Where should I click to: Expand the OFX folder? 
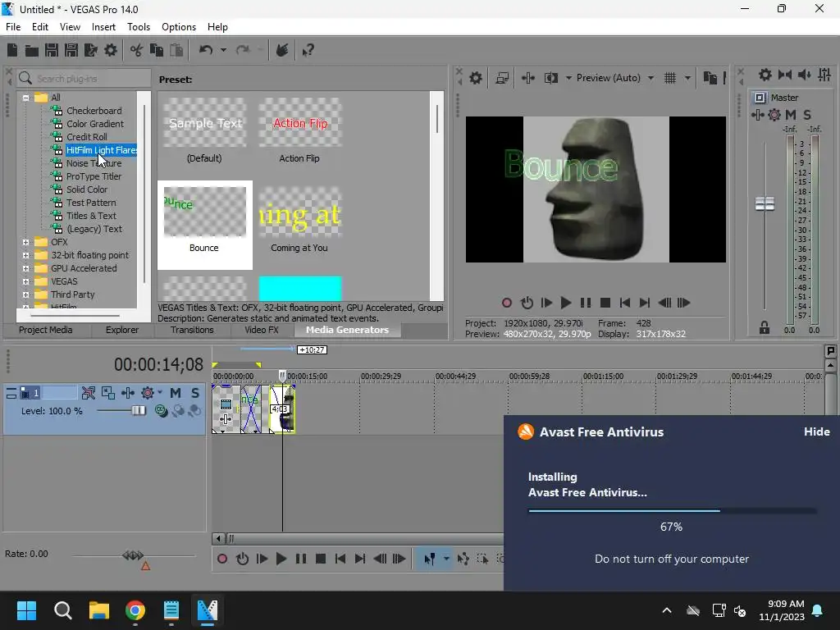pyautogui.click(x=25, y=242)
